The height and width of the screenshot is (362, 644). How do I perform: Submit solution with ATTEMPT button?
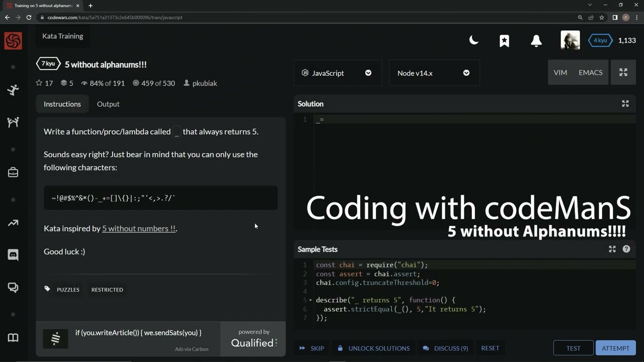615,348
